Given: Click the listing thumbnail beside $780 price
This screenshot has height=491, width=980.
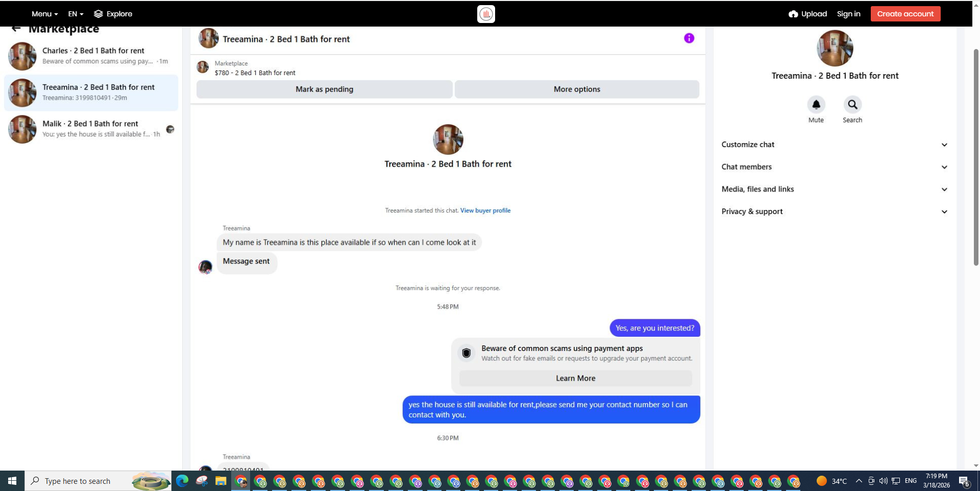Looking at the screenshot, I should tap(203, 67).
